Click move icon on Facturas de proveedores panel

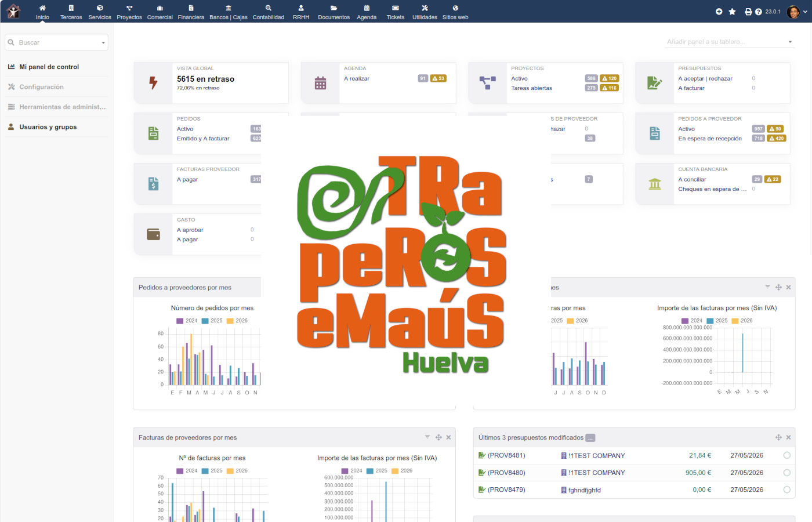[438, 437]
